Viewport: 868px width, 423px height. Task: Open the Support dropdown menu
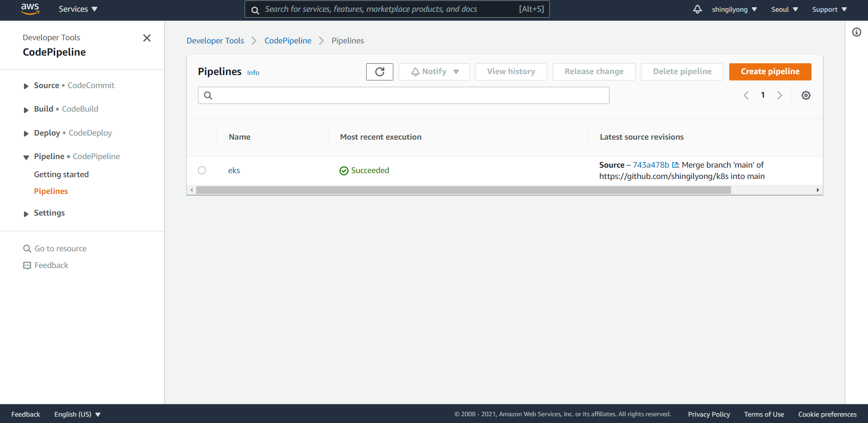tap(830, 9)
